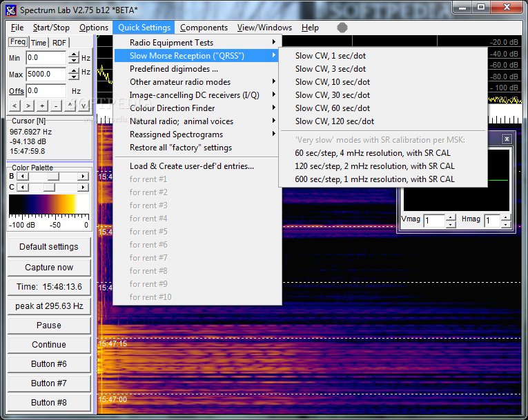Image resolution: width=528 pixels, height=420 pixels.
Task: Increase Min frequency with spinner up arrow
Action: click(73, 55)
